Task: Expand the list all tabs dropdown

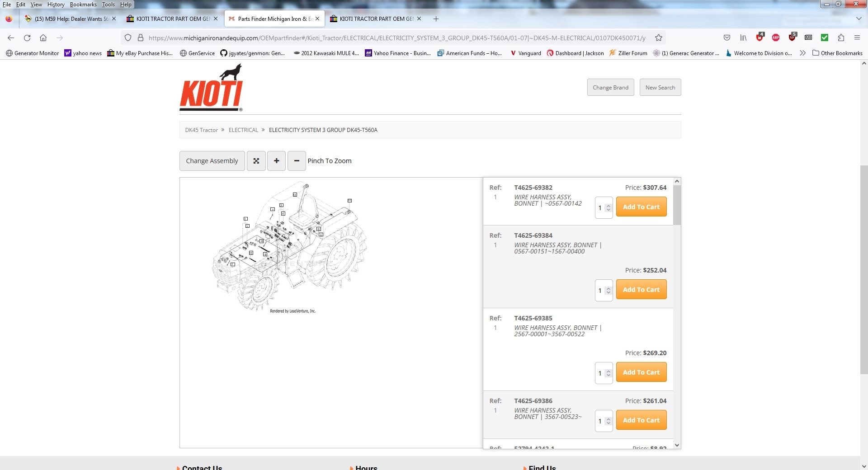Action: coord(859,19)
